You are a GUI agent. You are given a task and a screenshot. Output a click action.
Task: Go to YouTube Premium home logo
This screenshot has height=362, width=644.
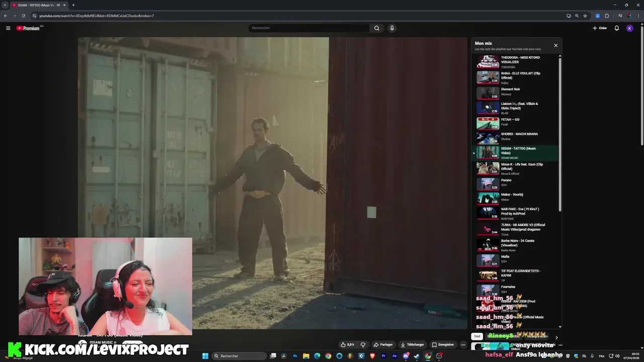pyautogui.click(x=28, y=28)
